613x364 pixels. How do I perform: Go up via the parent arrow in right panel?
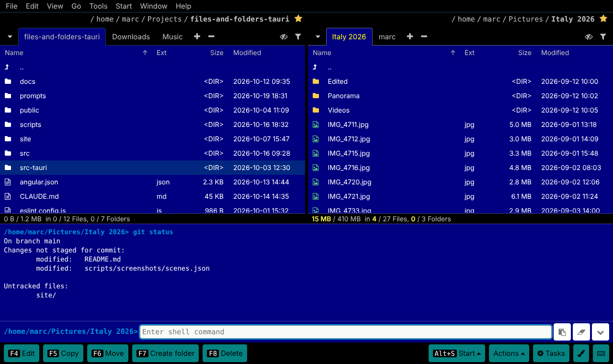[x=315, y=67]
